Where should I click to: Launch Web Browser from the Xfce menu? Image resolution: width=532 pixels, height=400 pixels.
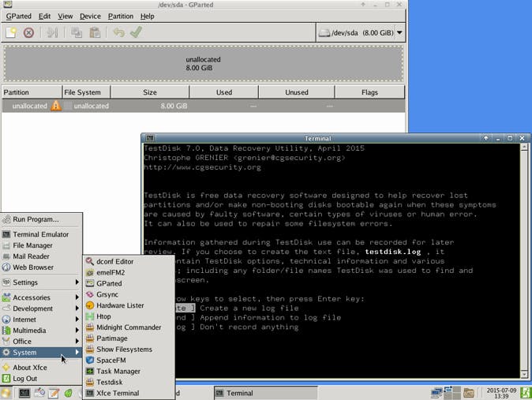[41, 267]
